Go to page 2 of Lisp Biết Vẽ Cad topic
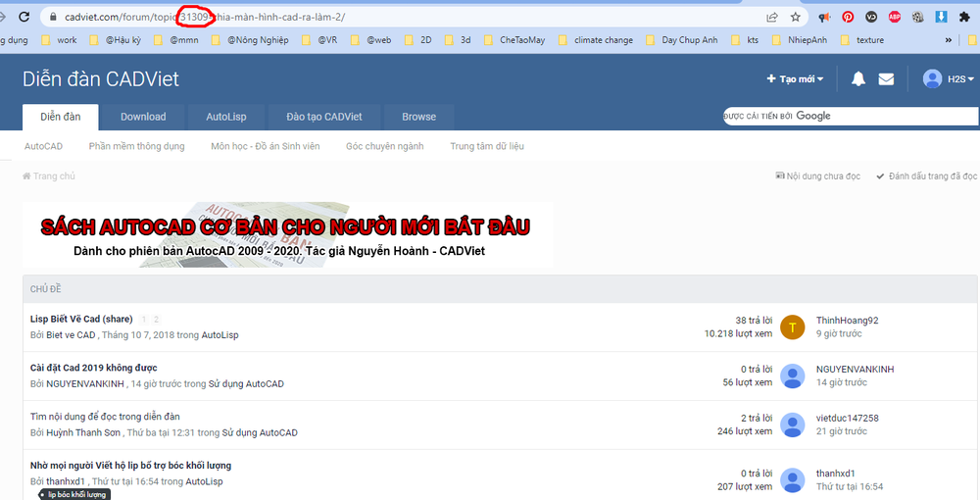Viewport: 980px width, 500px height. coord(156,320)
